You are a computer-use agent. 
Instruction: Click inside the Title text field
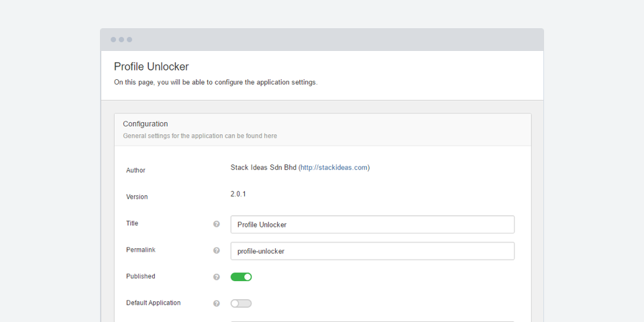click(x=372, y=225)
